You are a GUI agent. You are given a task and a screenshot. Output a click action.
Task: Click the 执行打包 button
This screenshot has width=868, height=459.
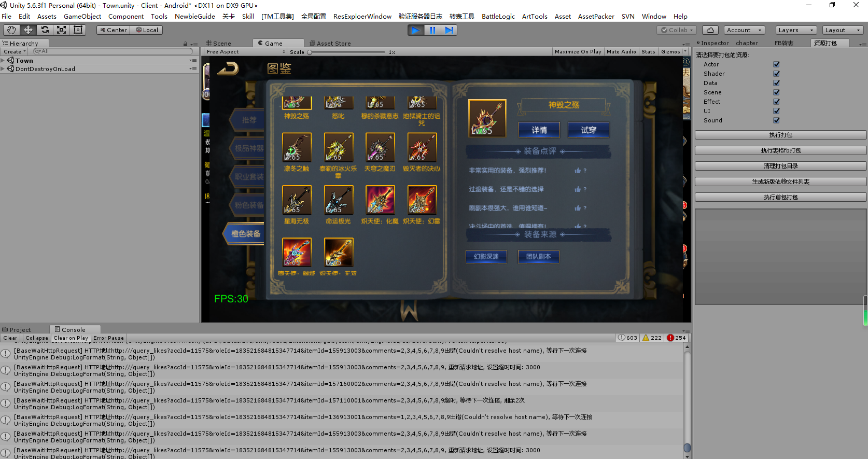click(780, 135)
